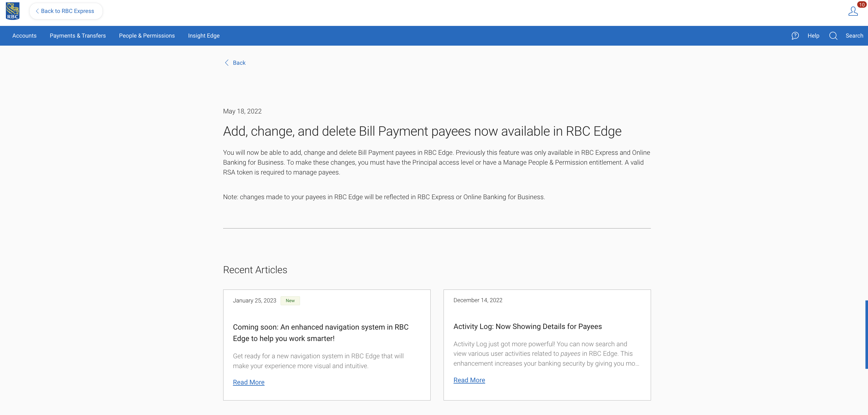This screenshot has height=415, width=868.
Task: Click the Back chevron arrow icon
Action: click(x=227, y=63)
